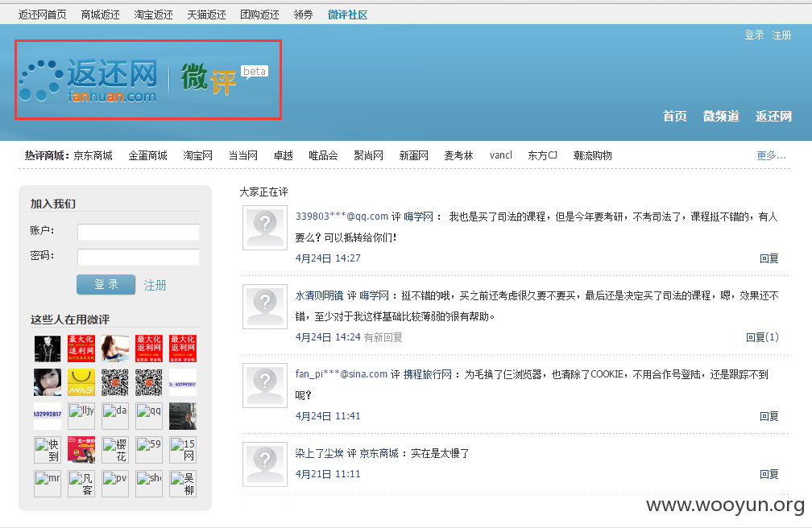Viewport: 812px width, 528px height.
Task: Open user 染上了尘埃 profile link
Action: click(320, 453)
